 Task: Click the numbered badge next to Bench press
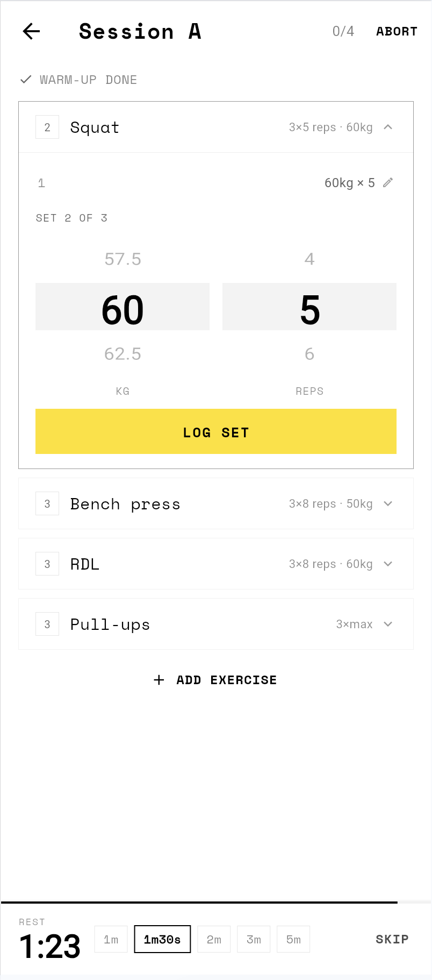(x=47, y=503)
